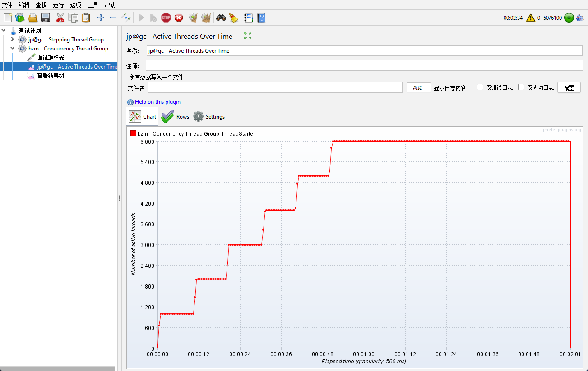Open the 工具 menu
Image resolution: width=588 pixels, height=371 pixels.
93,5
